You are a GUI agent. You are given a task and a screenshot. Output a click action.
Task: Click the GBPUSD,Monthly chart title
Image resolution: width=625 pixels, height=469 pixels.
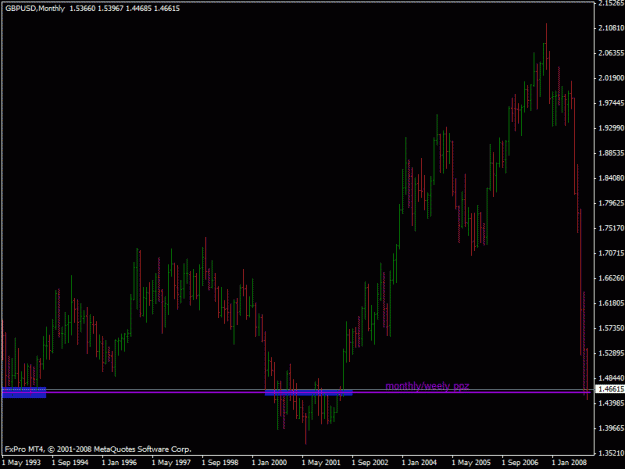[x=35, y=8]
